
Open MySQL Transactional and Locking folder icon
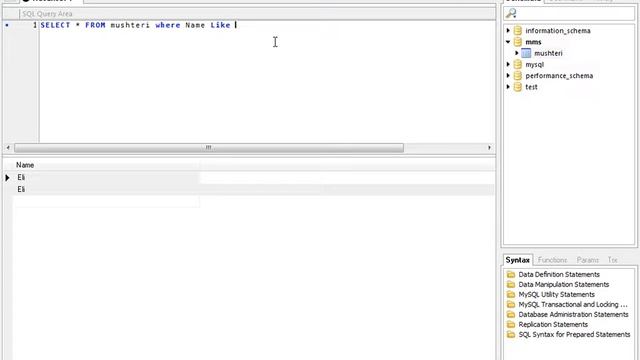[x=511, y=304]
